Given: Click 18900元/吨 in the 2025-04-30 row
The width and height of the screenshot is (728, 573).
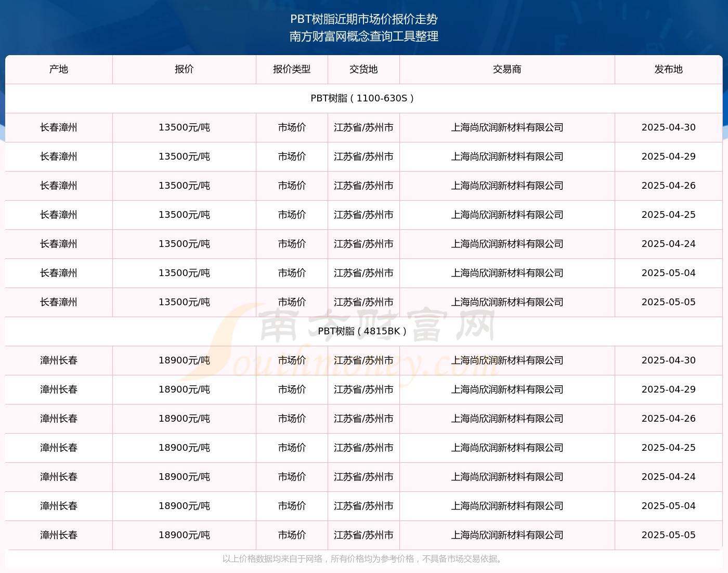Looking at the screenshot, I should pos(184,360).
